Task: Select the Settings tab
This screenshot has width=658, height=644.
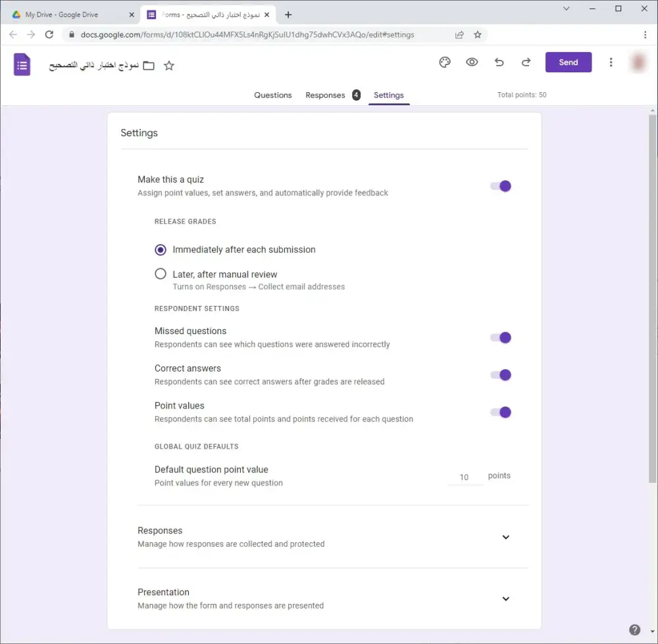Action: point(389,95)
